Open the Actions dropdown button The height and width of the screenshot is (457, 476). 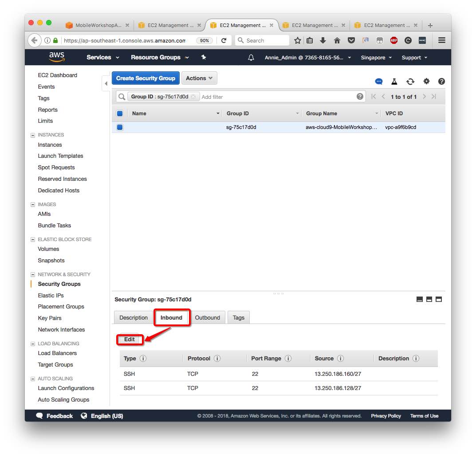point(199,78)
